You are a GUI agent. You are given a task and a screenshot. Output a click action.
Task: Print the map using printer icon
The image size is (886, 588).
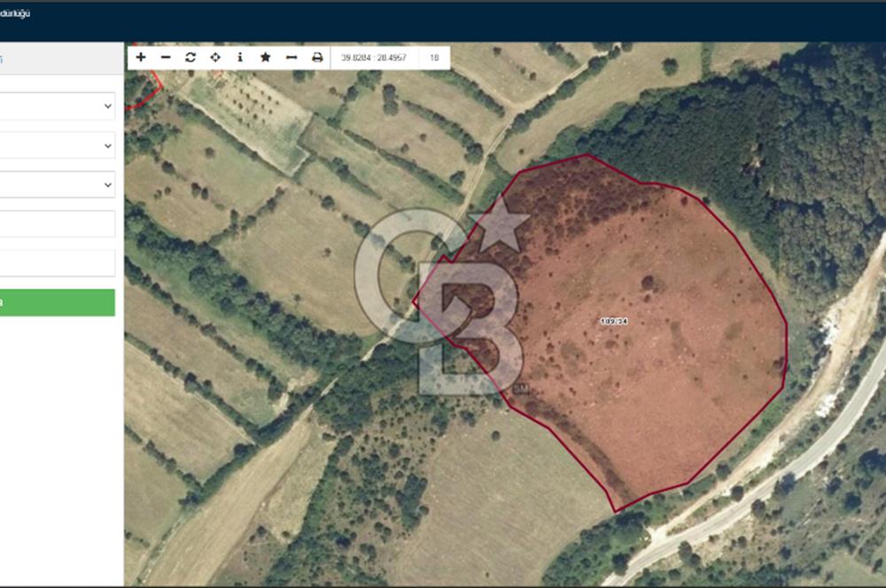pos(317,58)
